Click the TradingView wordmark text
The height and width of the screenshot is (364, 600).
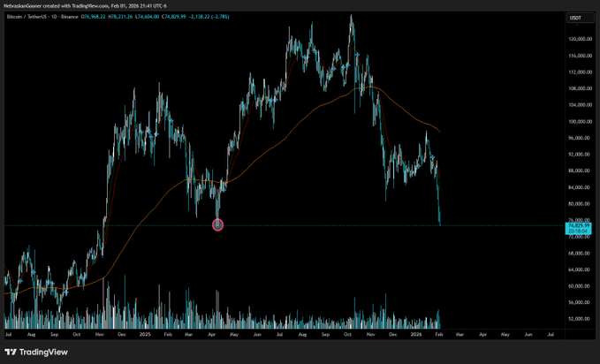43,352
